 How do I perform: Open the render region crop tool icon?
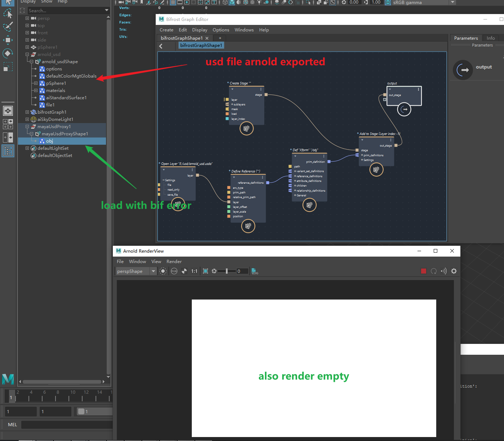[205, 271]
